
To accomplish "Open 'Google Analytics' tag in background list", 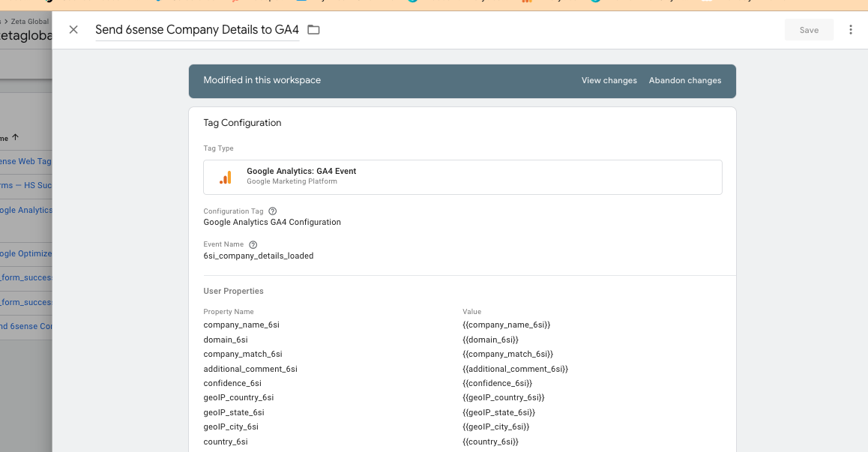I will [26, 211].
